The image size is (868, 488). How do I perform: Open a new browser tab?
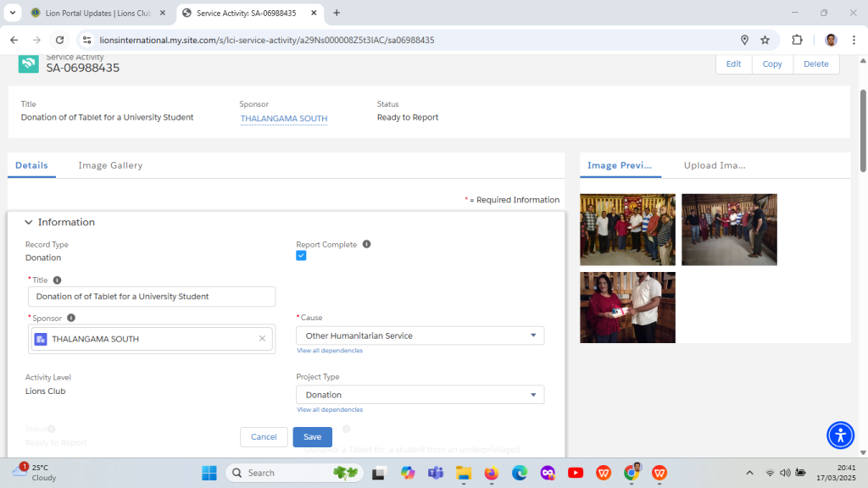(x=337, y=13)
